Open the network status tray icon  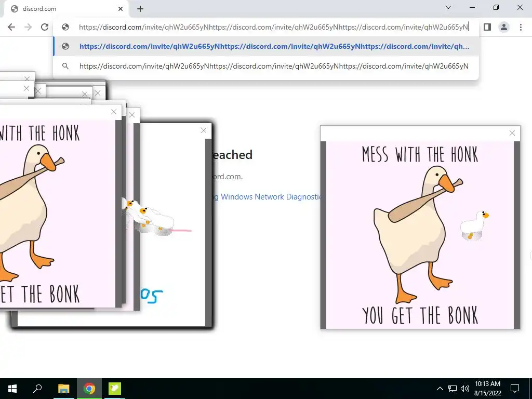click(453, 389)
